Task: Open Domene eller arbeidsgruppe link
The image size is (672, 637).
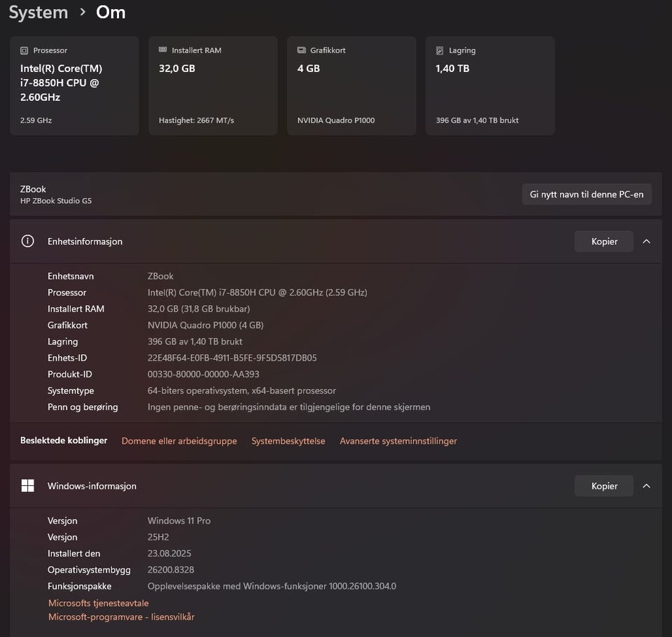Action: (179, 441)
